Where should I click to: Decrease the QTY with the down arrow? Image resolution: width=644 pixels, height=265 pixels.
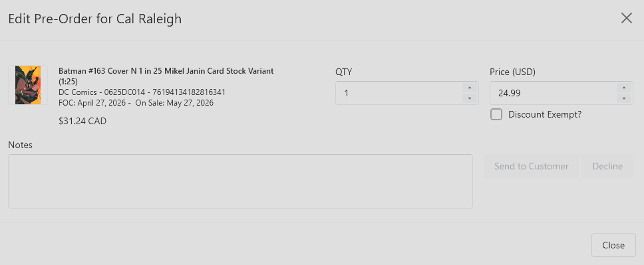470,98
